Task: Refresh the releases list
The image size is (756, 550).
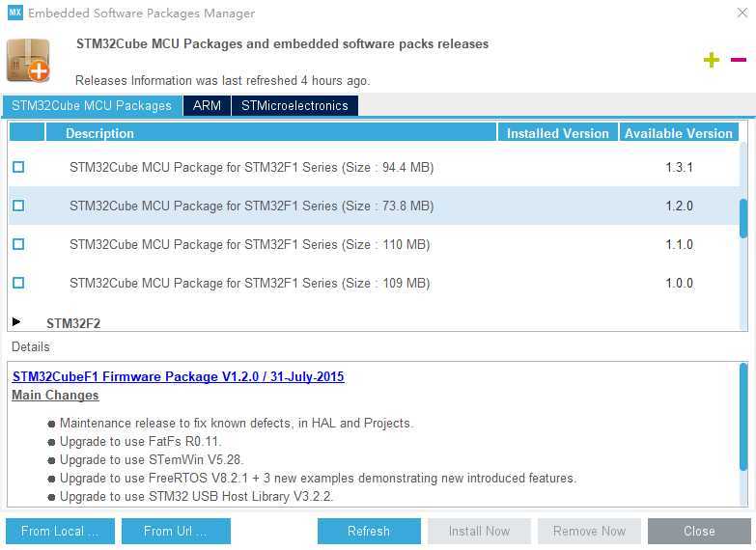Action: coord(369,531)
